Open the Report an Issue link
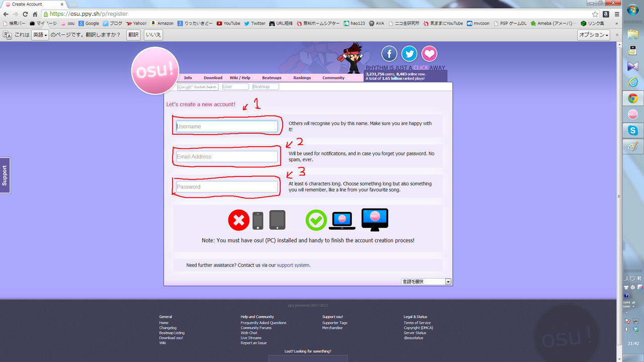644x362 pixels. point(254,343)
